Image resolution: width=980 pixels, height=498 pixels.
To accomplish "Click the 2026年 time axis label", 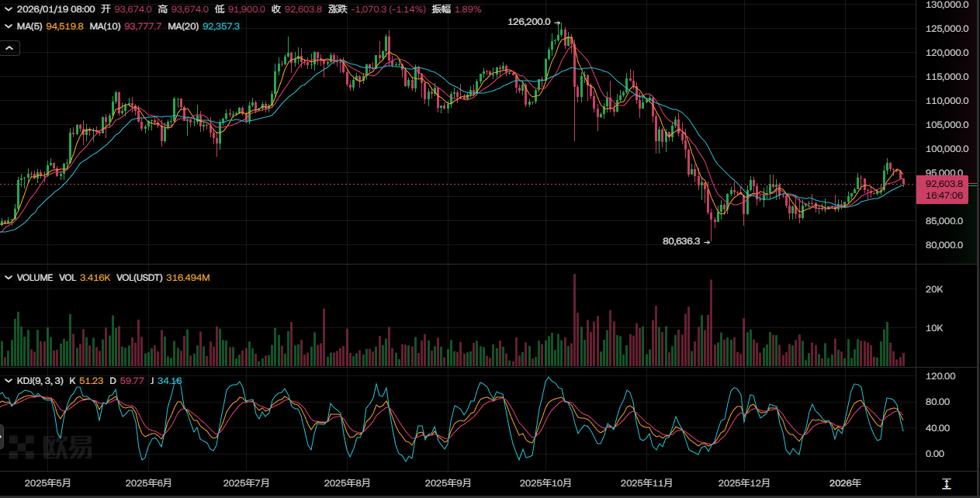I will 846,482.
